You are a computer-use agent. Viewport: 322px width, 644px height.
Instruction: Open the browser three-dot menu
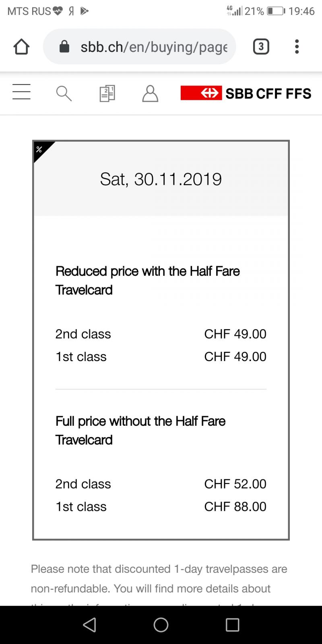[297, 47]
